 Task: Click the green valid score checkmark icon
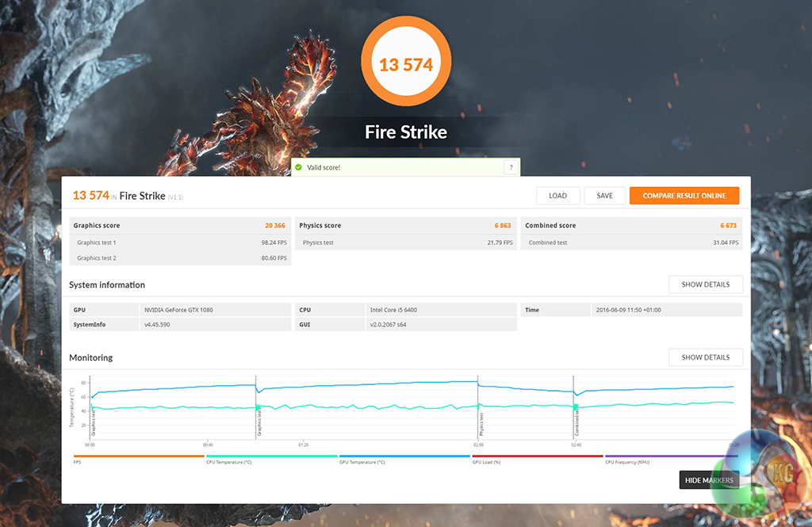298,167
